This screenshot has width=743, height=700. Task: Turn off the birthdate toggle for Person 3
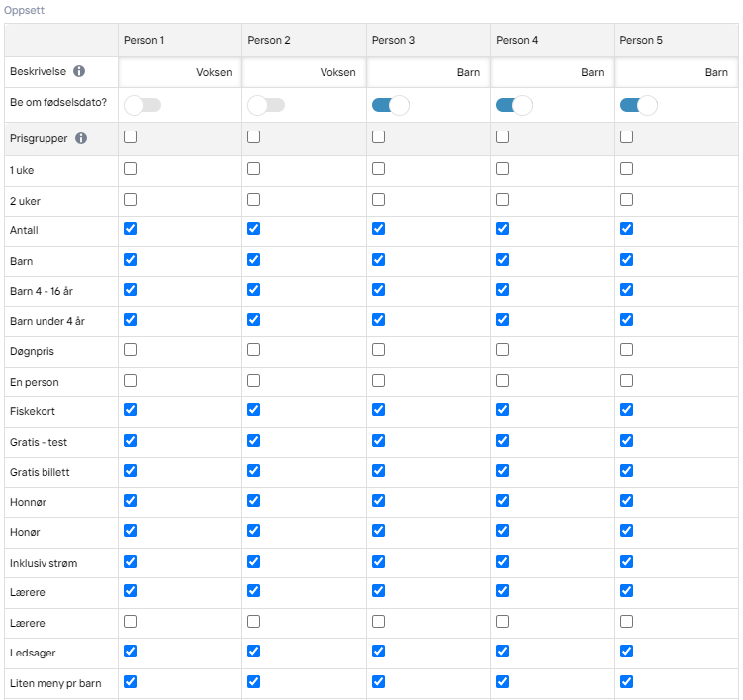[x=390, y=105]
